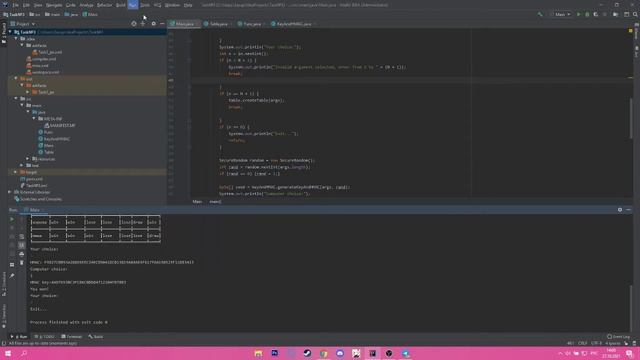
Task: Switch to the Func.java editor tab
Action: 251,24
